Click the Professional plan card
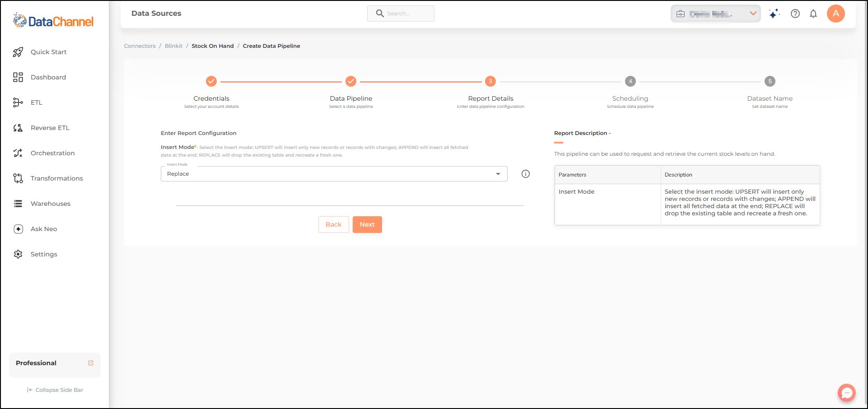 [55, 365]
